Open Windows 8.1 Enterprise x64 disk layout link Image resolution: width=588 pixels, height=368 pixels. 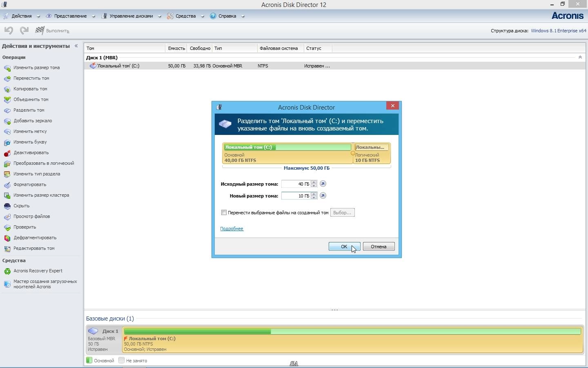click(558, 31)
